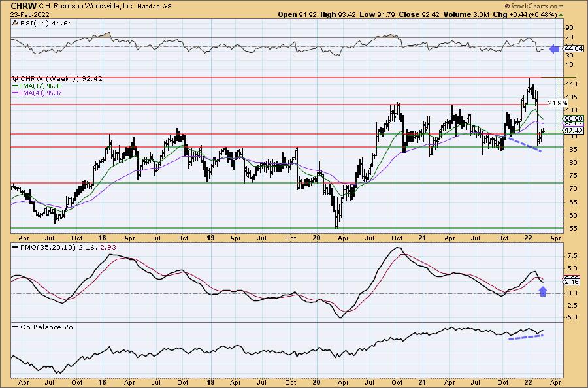Select the Close 92.42 value in header
The height and width of the screenshot is (388, 588).
tap(419, 14)
